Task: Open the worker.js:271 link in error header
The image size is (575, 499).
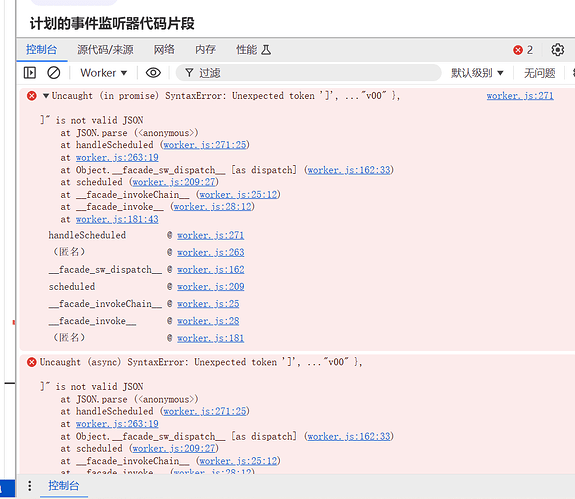Action: coord(520,96)
